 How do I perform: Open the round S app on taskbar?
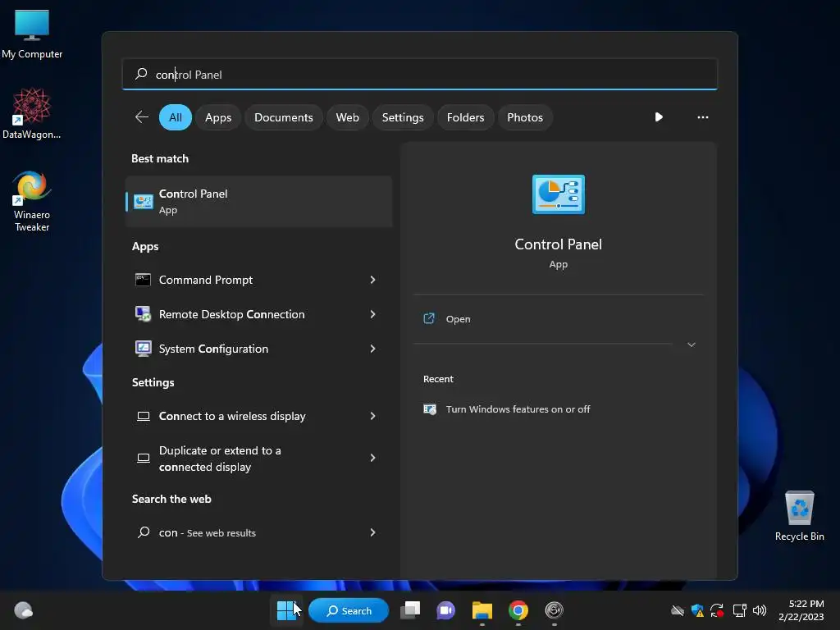click(x=554, y=610)
